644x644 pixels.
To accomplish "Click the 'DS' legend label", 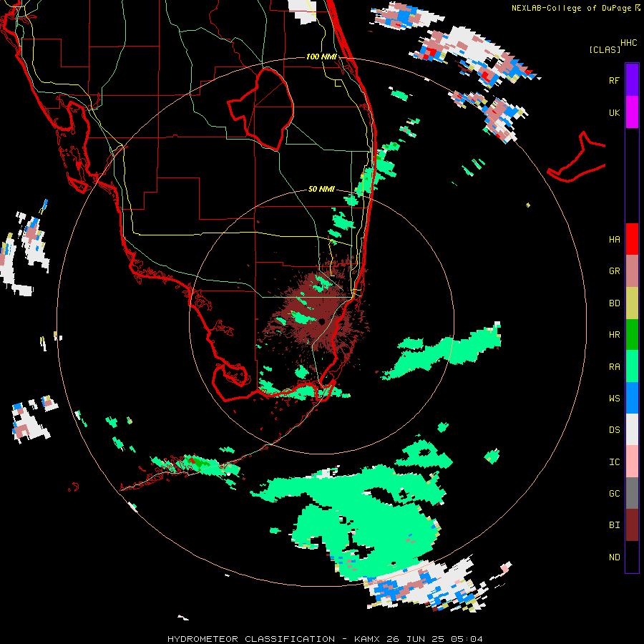I will [x=614, y=429].
